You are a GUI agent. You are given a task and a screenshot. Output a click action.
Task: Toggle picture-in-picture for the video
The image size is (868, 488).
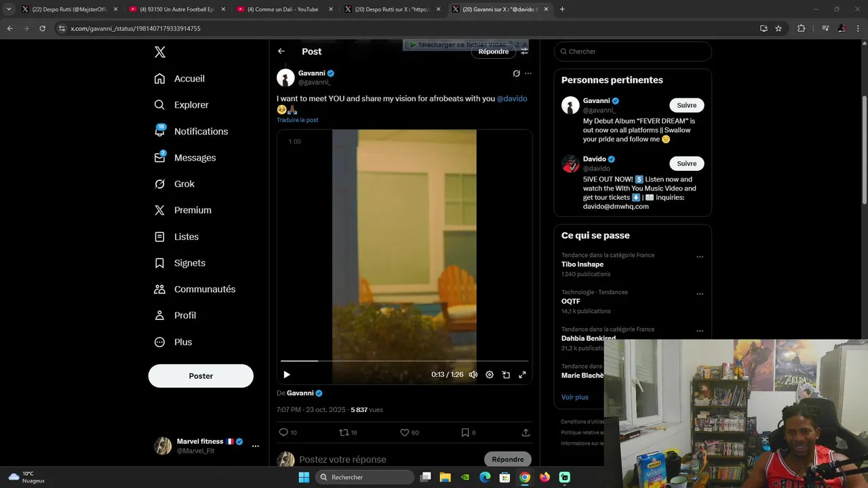pos(506,375)
